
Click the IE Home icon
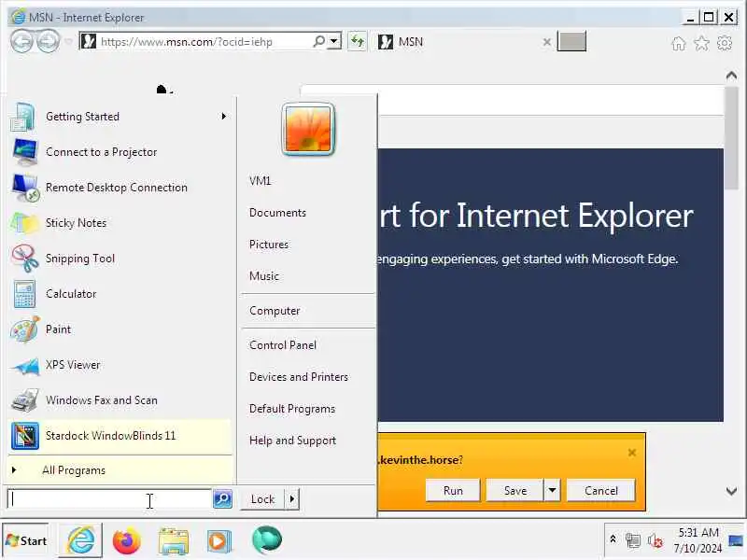pyautogui.click(x=679, y=43)
